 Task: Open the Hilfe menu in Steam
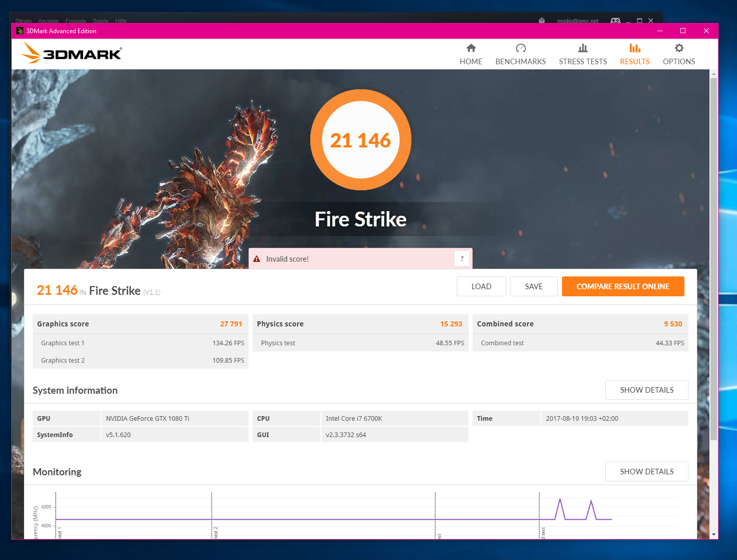pyautogui.click(x=121, y=21)
